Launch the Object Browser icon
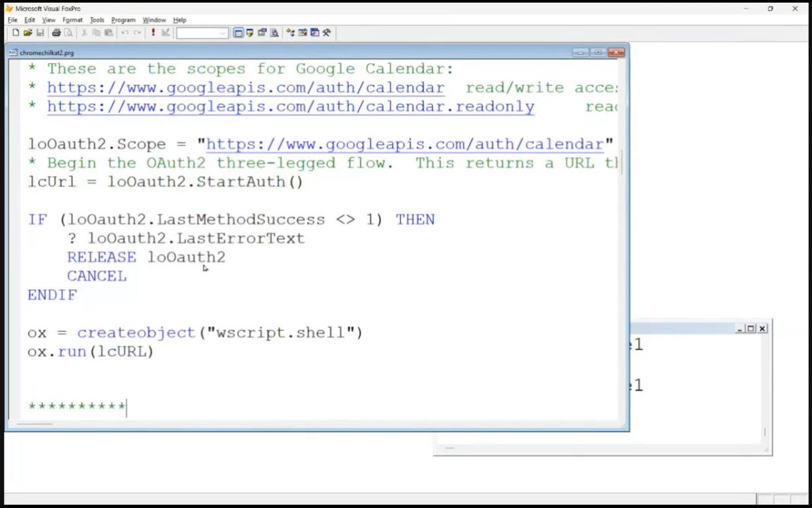This screenshot has height=508, width=812. tap(302, 33)
